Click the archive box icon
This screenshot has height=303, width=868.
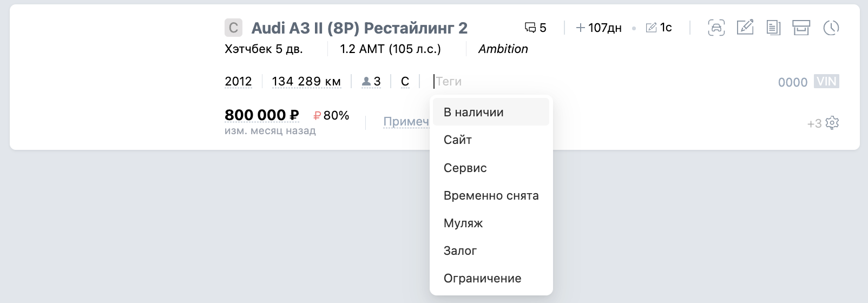pos(801,28)
